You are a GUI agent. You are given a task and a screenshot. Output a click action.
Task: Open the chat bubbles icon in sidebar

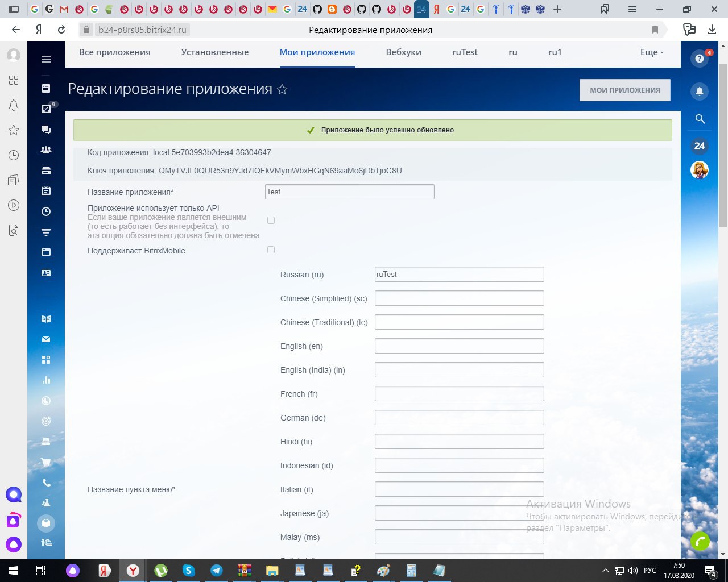pos(46,130)
